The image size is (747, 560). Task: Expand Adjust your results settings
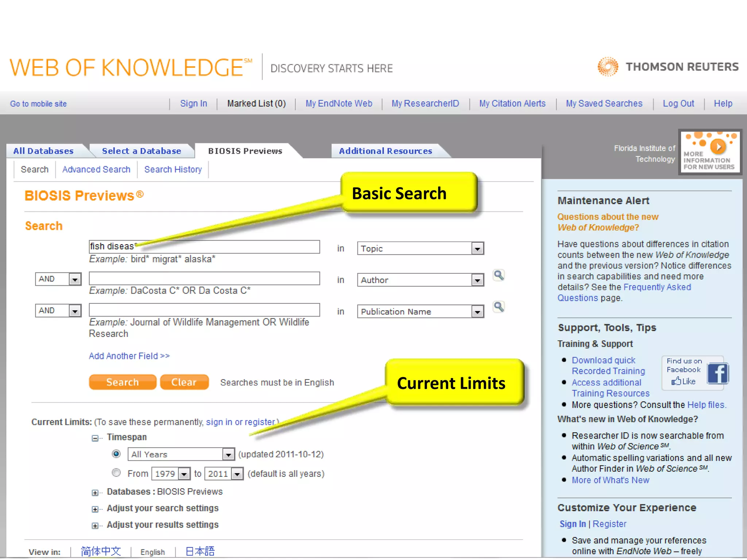(95, 525)
